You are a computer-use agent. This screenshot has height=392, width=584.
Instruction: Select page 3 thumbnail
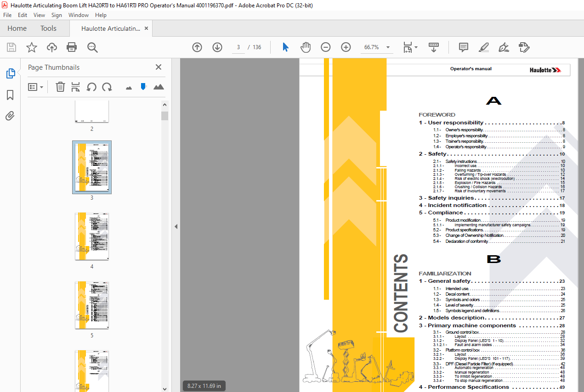(x=92, y=167)
